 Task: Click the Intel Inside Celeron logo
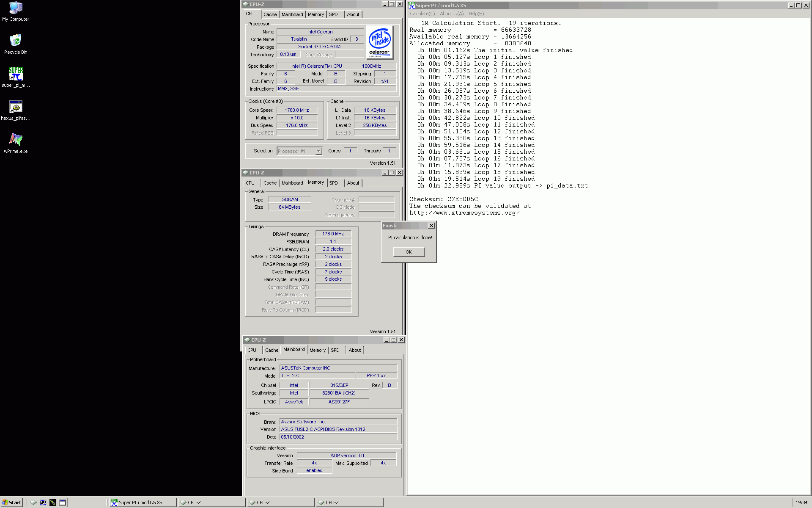pyautogui.click(x=379, y=42)
